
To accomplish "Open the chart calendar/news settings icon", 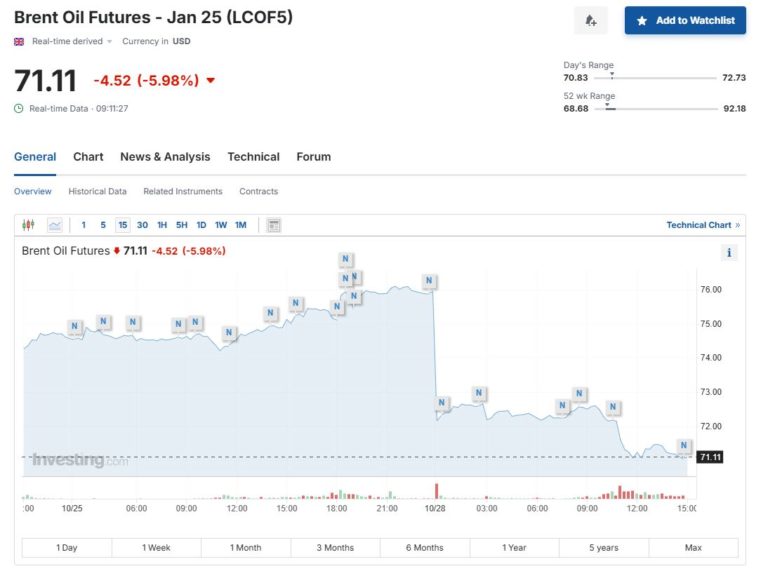I will pyautogui.click(x=274, y=225).
